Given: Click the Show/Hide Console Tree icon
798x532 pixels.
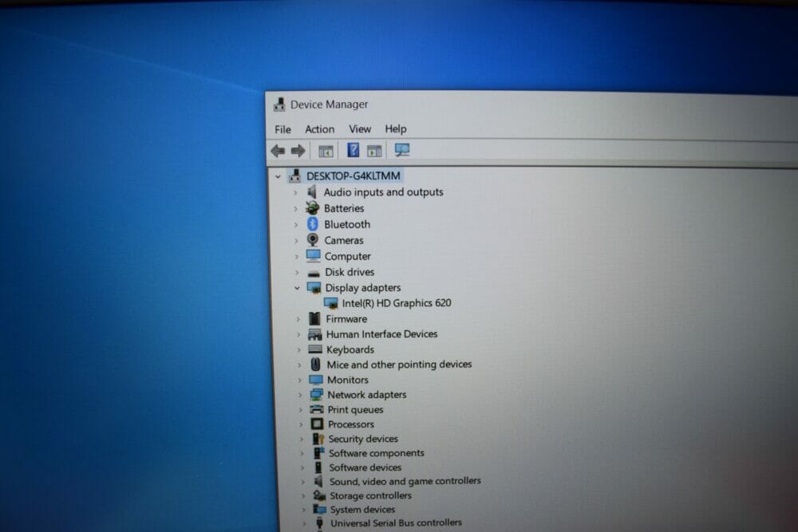Looking at the screenshot, I should (x=326, y=151).
